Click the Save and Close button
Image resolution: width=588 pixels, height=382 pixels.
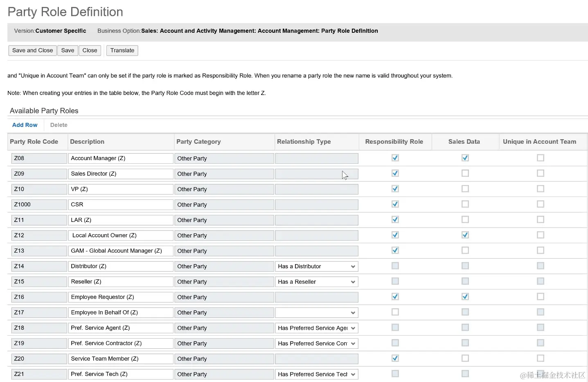(x=32, y=50)
